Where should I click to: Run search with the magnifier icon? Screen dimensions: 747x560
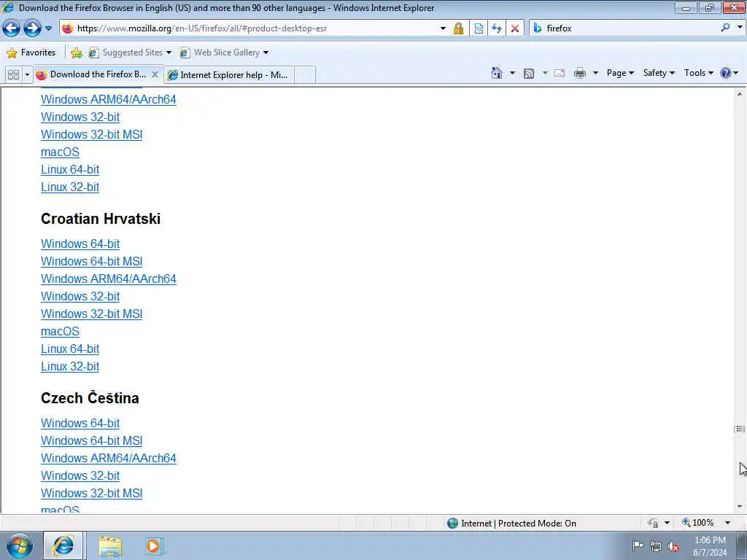click(x=725, y=28)
